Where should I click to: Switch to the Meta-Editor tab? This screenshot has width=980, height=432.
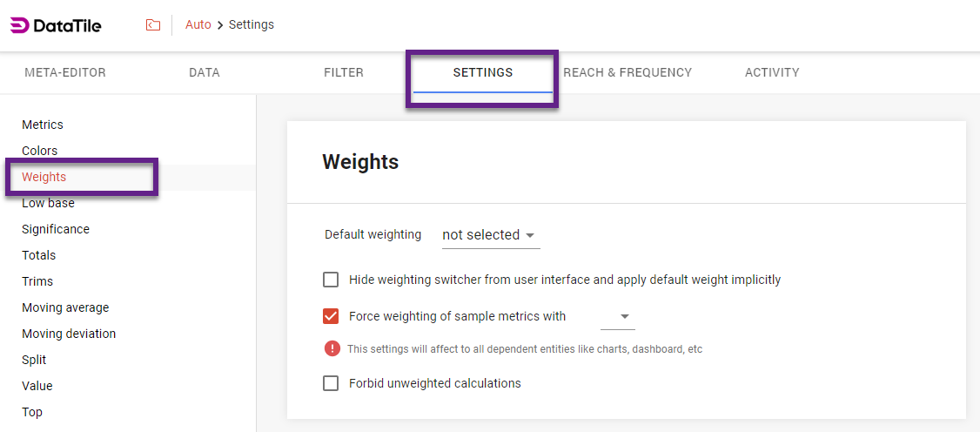65,72
